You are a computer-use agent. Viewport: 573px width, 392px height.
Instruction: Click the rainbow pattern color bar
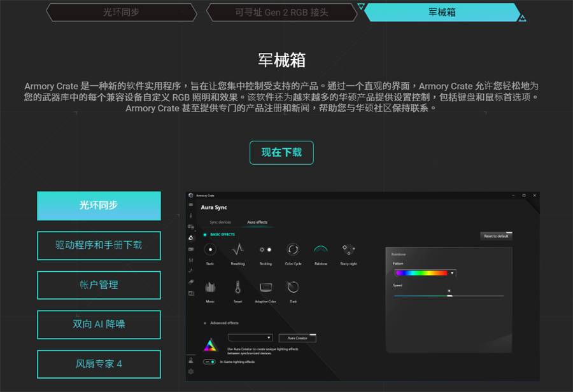click(x=421, y=273)
